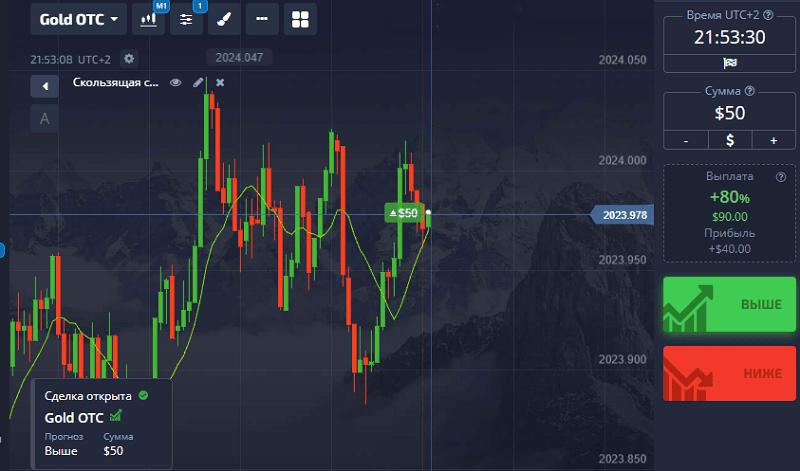The image size is (800, 471).
Task: Open the multi-chart grid layout
Action: coord(300,19)
